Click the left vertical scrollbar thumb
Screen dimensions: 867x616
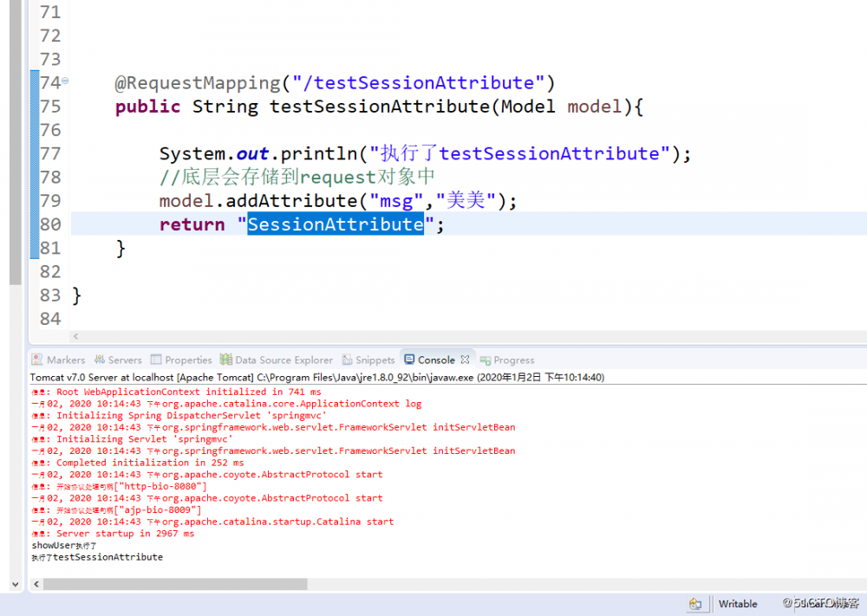(15, 142)
